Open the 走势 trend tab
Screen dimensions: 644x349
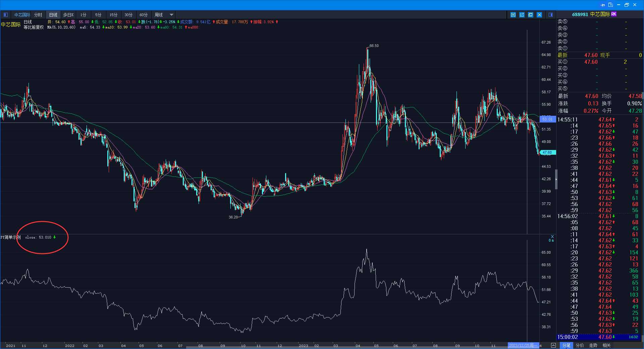click(593, 345)
